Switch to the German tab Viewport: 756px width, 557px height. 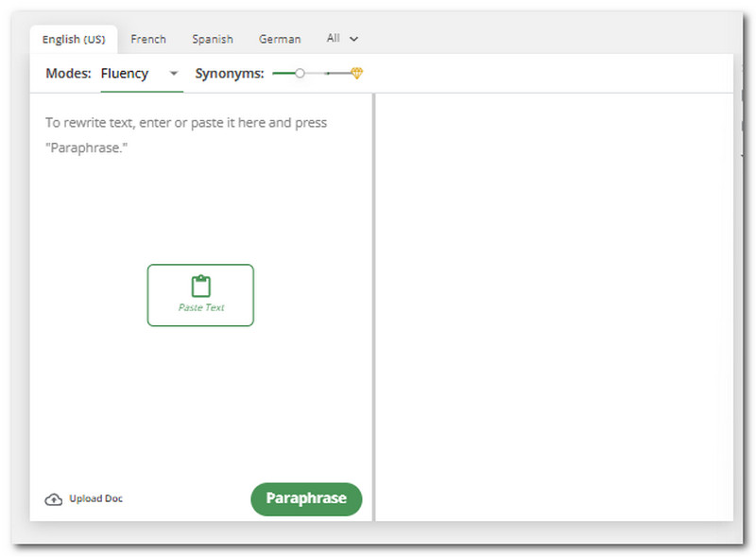279,39
